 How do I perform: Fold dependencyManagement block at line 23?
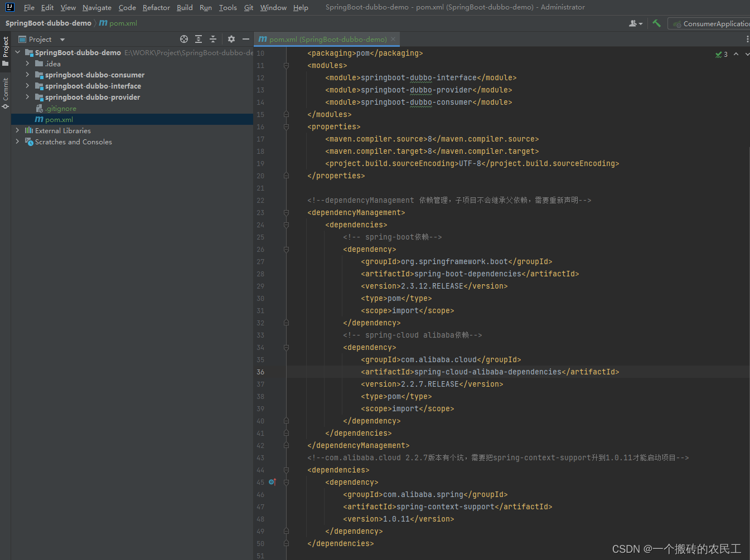[286, 212]
